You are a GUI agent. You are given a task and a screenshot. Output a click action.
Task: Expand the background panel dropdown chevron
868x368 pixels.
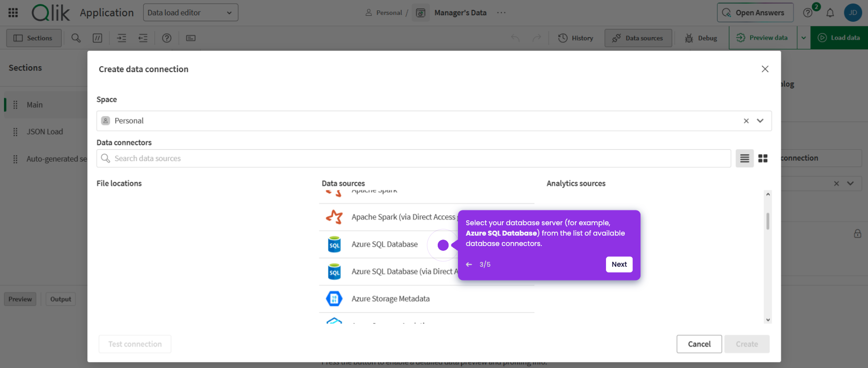850,183
